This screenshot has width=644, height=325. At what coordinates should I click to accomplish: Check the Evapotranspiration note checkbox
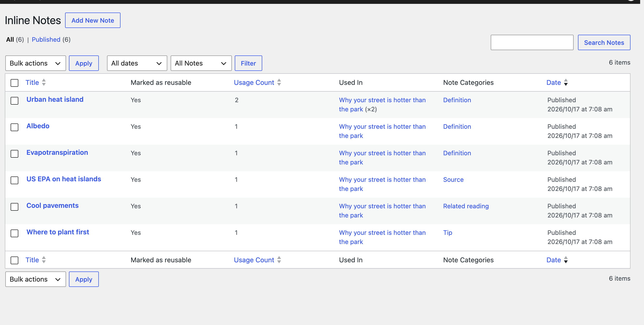tap(14, 154)
